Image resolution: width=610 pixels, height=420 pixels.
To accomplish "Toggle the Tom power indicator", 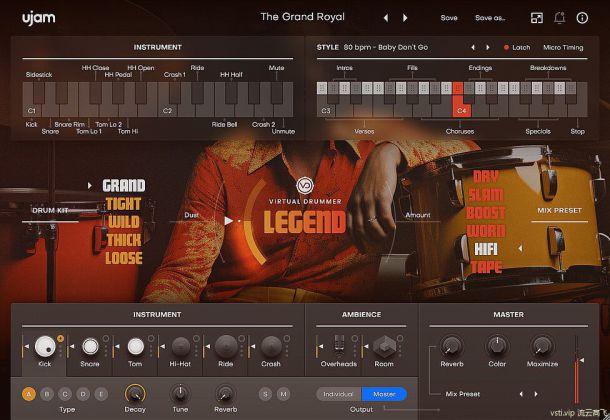I will click(151, 338).
